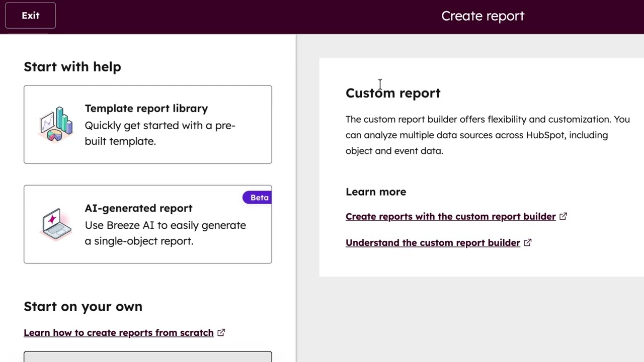Click the Custom report heading
644x362 pixels.
(393, 93)
